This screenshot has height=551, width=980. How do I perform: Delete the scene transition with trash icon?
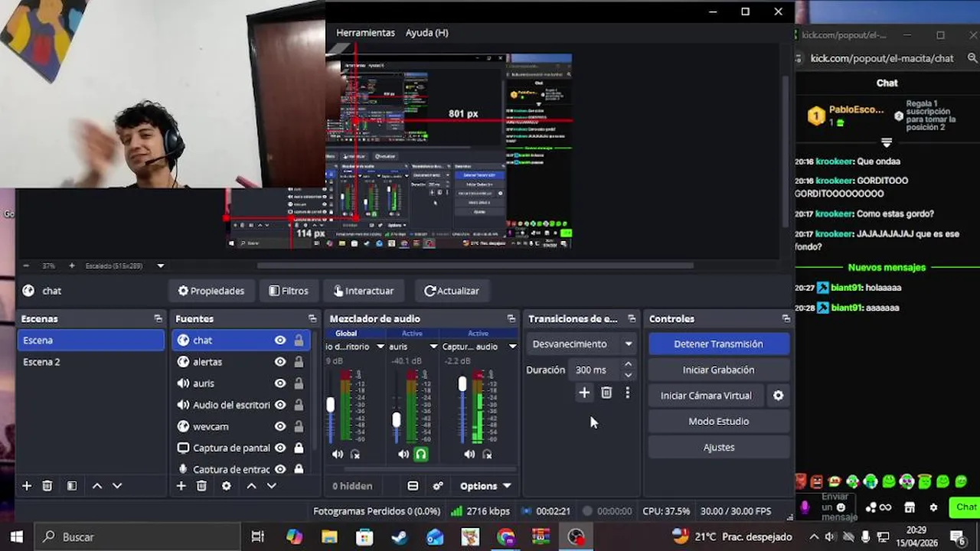tap(606, 393)
